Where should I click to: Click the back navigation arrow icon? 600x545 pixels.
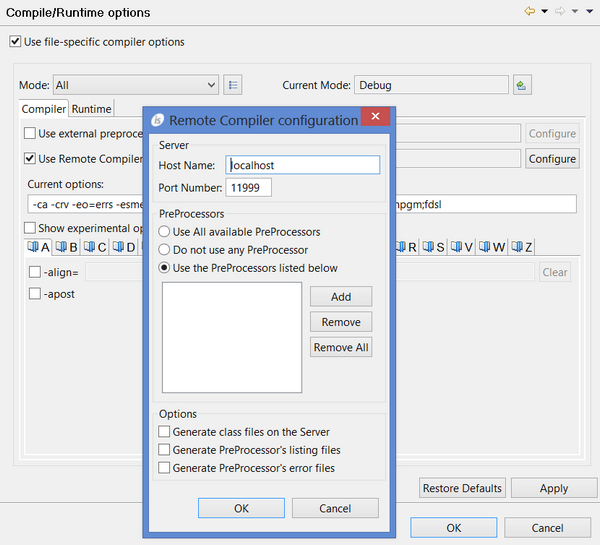[530, 12]
